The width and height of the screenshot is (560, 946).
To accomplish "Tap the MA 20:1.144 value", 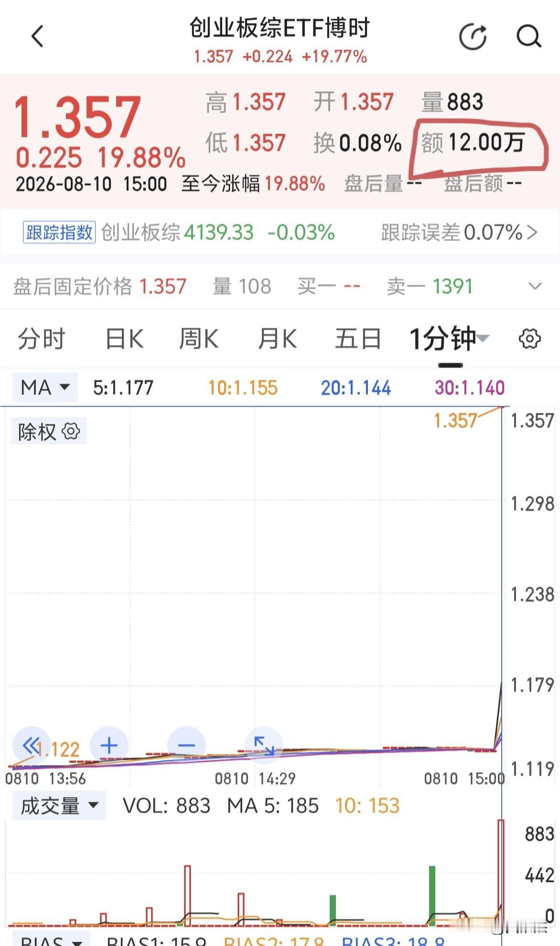I will pyautogui.click(x=356, y=387).
